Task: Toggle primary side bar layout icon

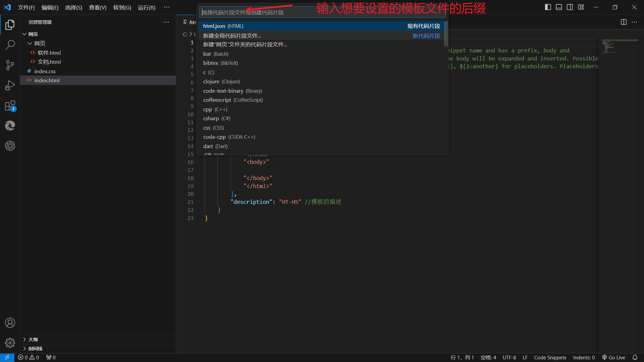Action: 548,7
